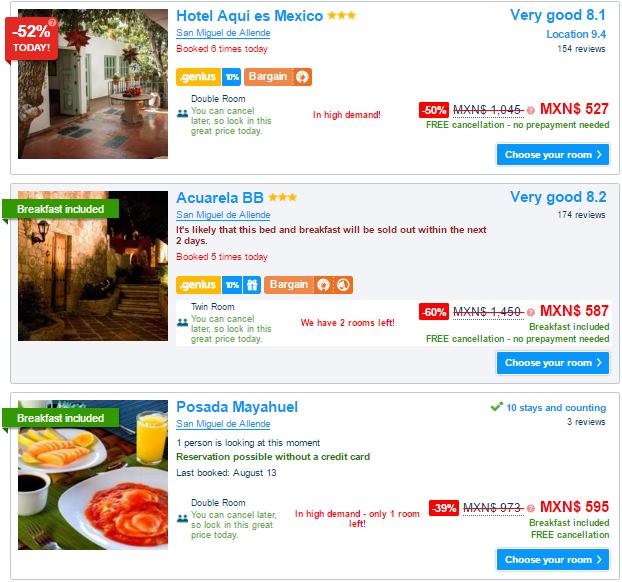Viewport: 622px width, 582px height.
Task: Click the two-guest occupancy icon for Twin Room
Action: pos(182,323)
